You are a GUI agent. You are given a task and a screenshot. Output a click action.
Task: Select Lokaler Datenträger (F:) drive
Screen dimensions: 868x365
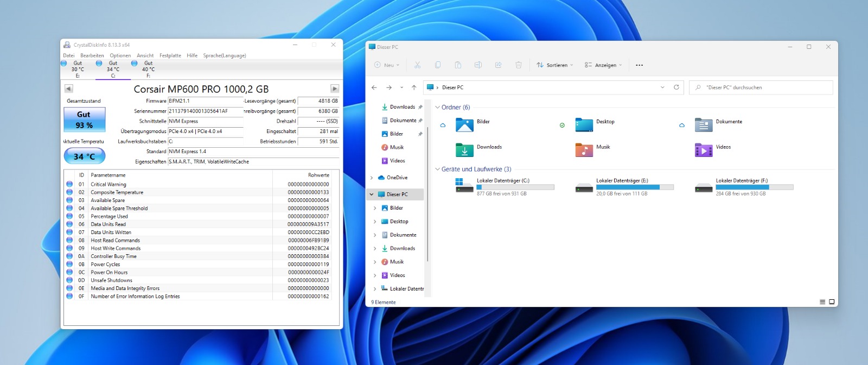[x=744, y=187]
